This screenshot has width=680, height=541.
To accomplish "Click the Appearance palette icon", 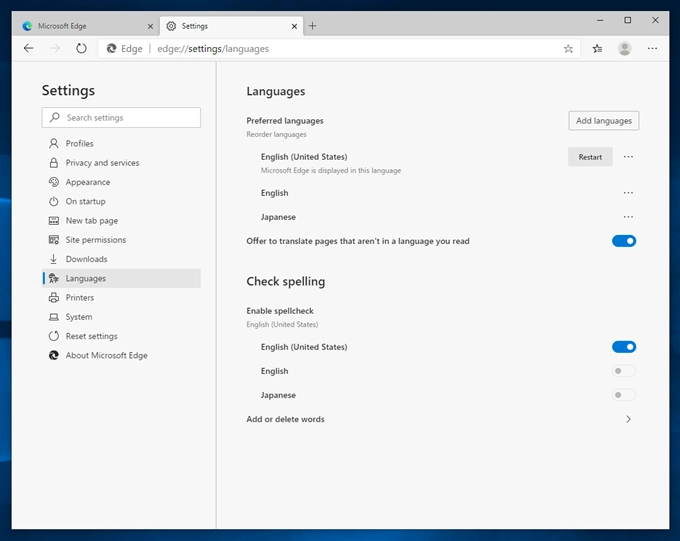I will [53, 182].
